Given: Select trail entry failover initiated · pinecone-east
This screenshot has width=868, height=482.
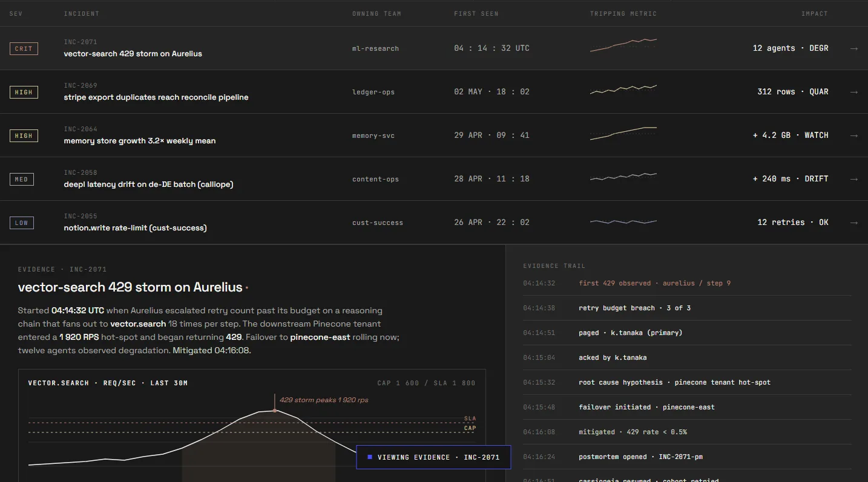Looking at the screenshot, I should (x=687, y=407).
